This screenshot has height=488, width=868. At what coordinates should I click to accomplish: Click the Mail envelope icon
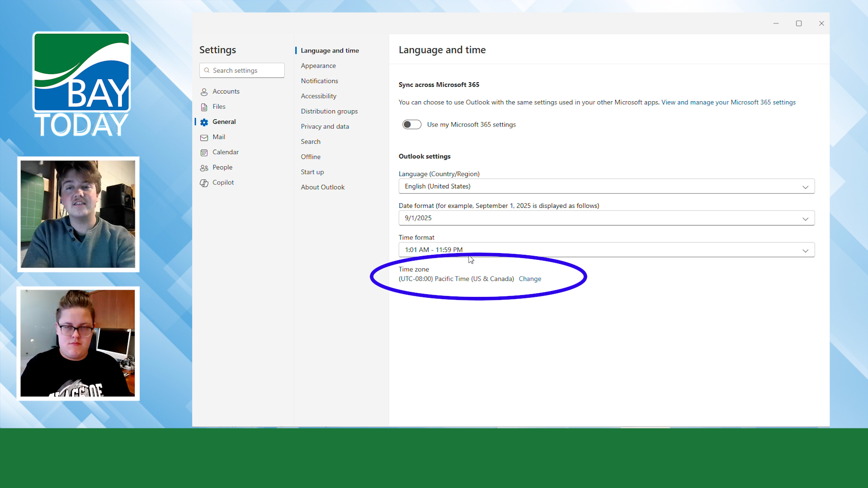(204, 137)
